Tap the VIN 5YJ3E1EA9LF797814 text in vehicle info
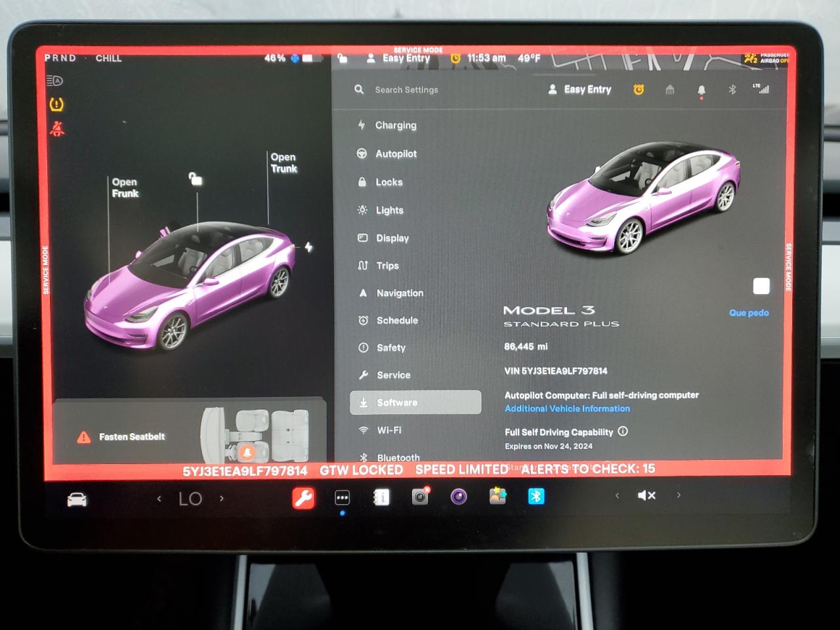The image size is (840, 630). [556, 371]
